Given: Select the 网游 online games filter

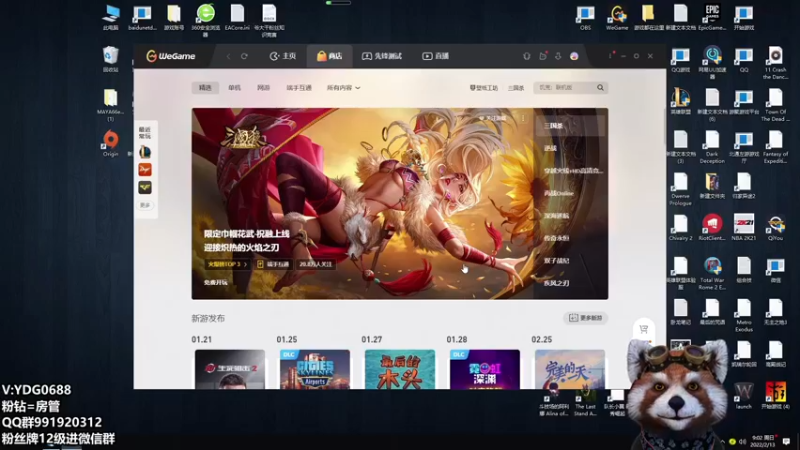Looking at the screenshot, I should [263, 88].
